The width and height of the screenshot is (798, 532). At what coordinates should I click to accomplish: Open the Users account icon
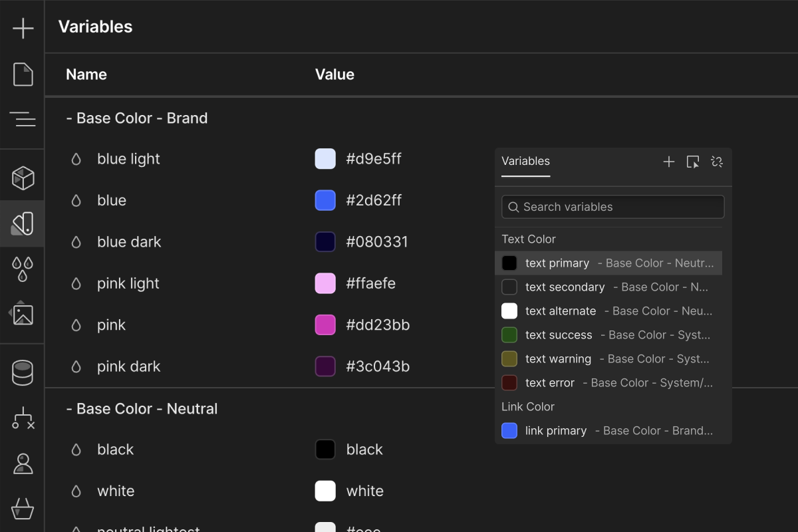23,464
